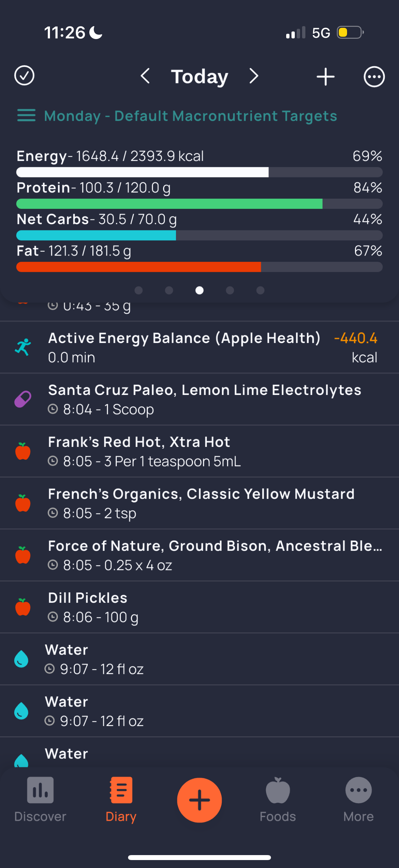399x868 pixels.
Task: Open Monday - Default Macronutrient Targets link
Action: [191, 116]
